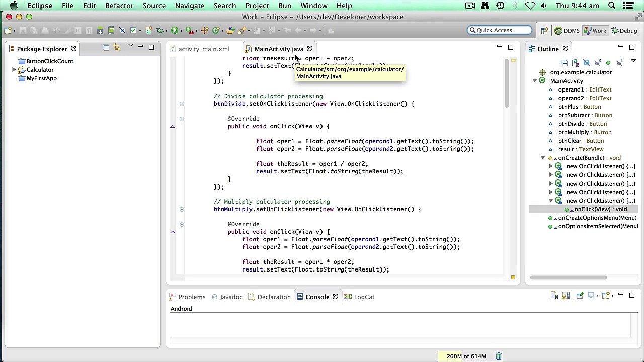644x362 pixels.
Task: Click the Run green play button
Action: (x=174, y=31)
